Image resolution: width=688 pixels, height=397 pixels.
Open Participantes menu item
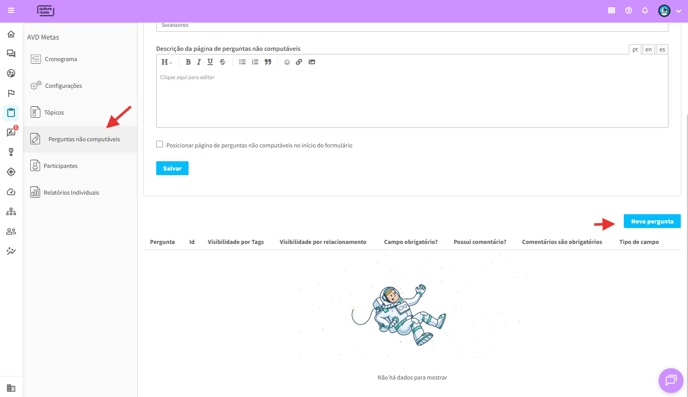(80, 166)
